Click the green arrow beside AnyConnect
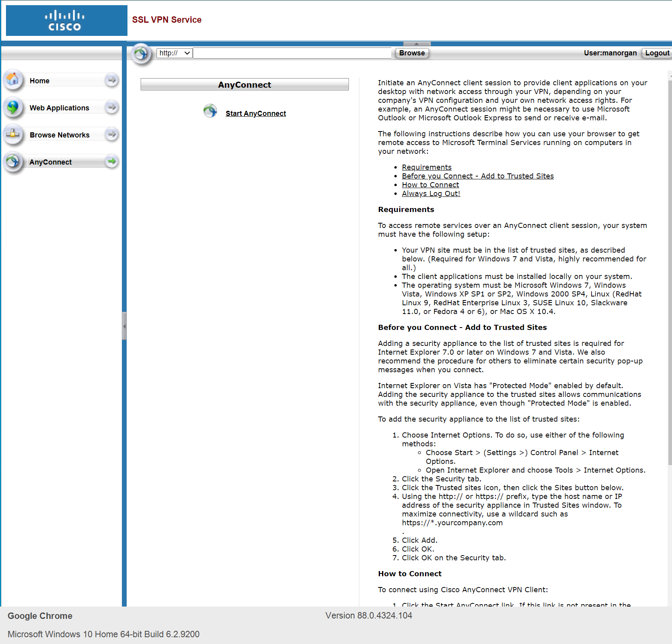672x644 pixels. click(x=112, y=161)
